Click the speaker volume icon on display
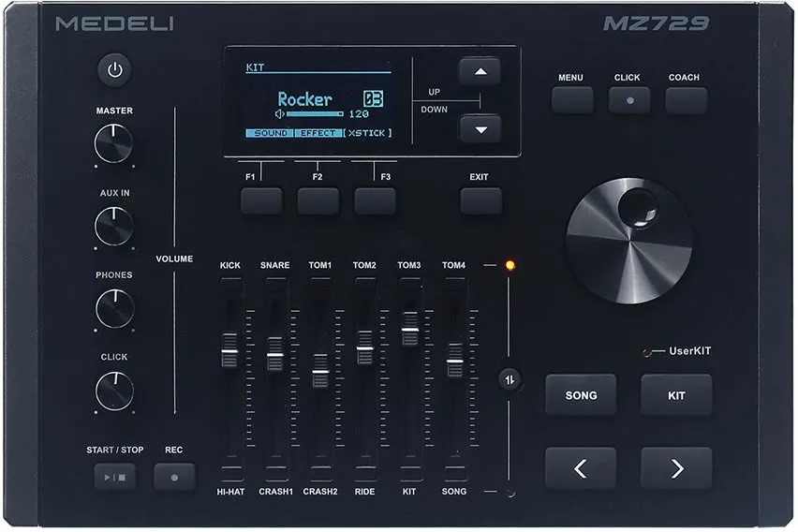 [x=279, y=114]
